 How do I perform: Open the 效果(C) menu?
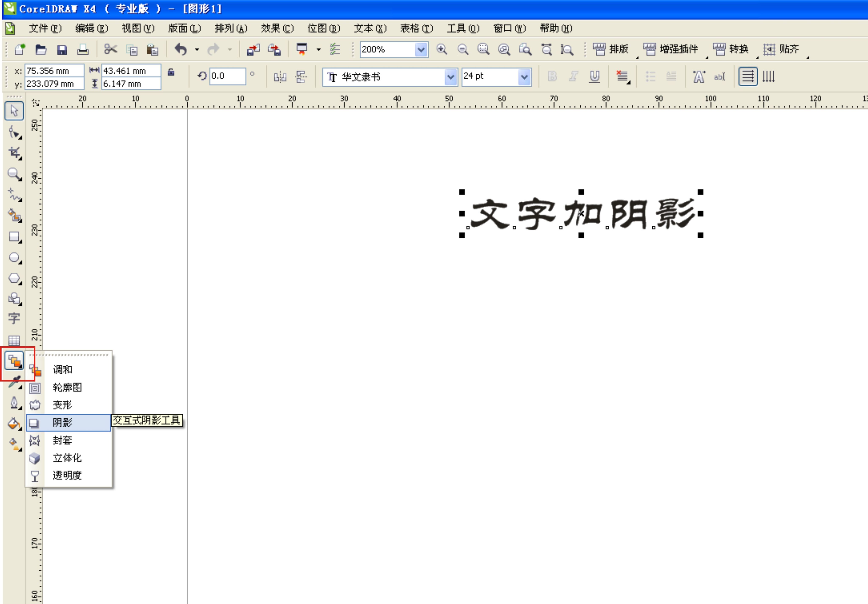(277, 28)
